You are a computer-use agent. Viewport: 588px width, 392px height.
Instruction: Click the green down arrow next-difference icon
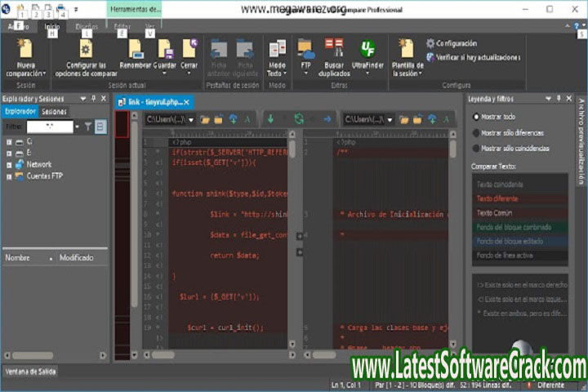pyautogui.click(x=270, y=119)
